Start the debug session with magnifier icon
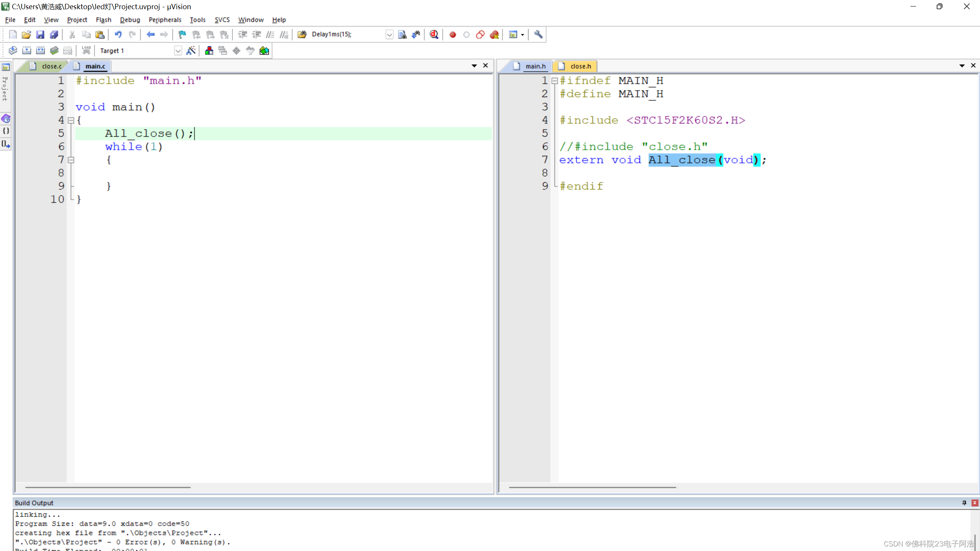Screen dimensions: 980x551 coord(434,34)
